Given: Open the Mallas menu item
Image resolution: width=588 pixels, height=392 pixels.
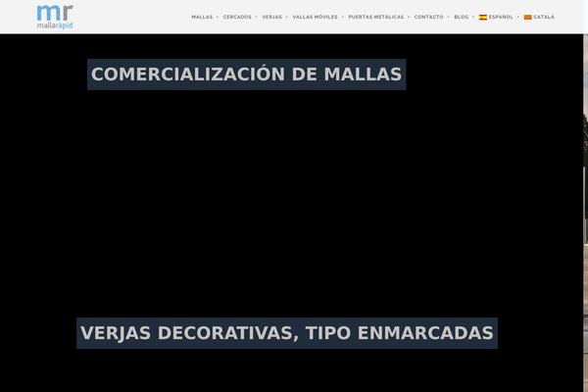Looking at the screenshot, I should tap(202, 17).
